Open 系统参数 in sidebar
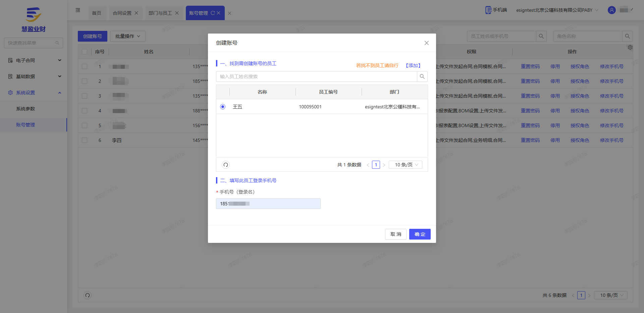 25,109
